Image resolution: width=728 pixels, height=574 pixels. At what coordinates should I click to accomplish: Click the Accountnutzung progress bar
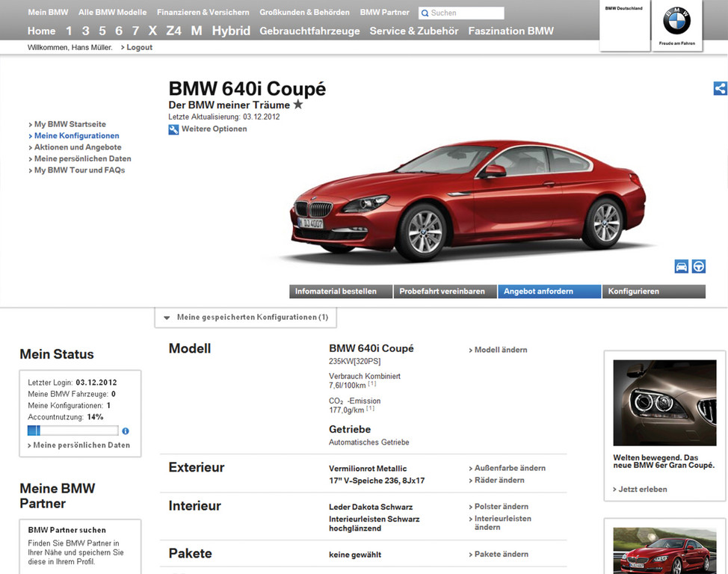pyautogui.click(x=73, y=430)
